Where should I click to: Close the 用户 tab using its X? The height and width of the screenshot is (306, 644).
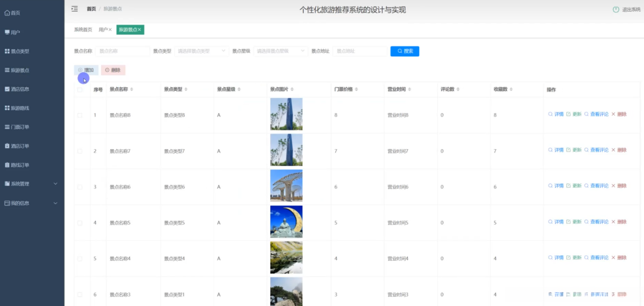(x=110, y=30)
